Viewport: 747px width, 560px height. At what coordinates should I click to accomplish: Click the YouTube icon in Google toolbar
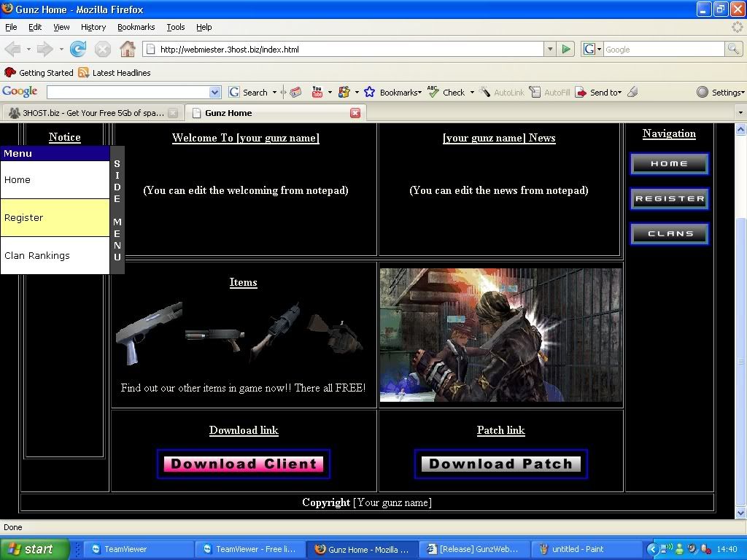click(317, 92)
